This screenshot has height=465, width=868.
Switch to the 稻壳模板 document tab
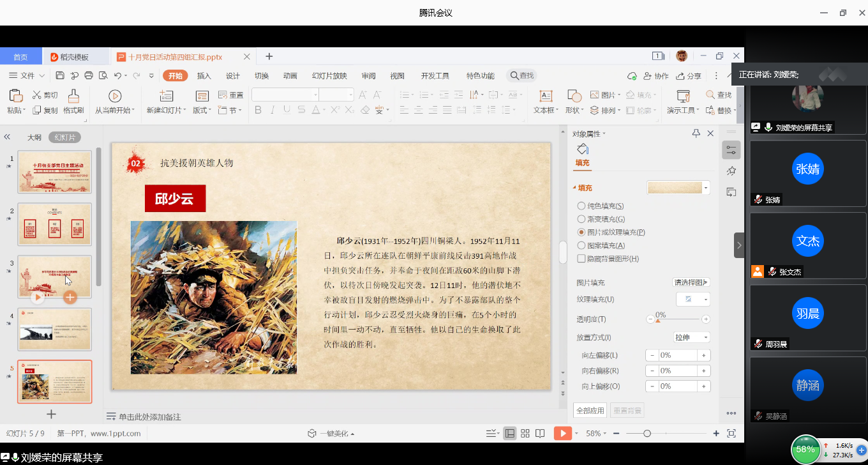(x=75, y=57)
